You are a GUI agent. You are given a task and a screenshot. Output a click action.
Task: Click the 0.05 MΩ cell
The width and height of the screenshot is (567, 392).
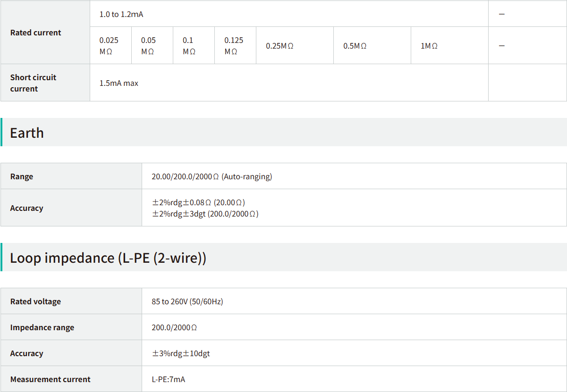[x=149, y=46]
